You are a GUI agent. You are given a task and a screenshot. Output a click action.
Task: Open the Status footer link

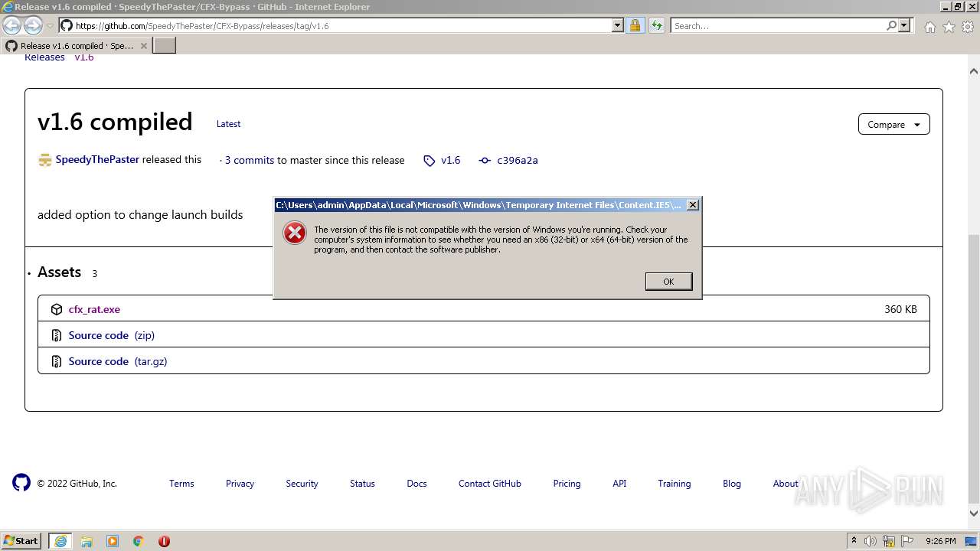coord(362,484)
